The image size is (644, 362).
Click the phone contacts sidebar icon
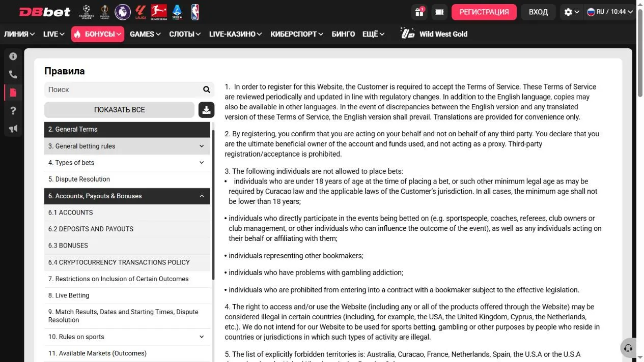(13, 75)
